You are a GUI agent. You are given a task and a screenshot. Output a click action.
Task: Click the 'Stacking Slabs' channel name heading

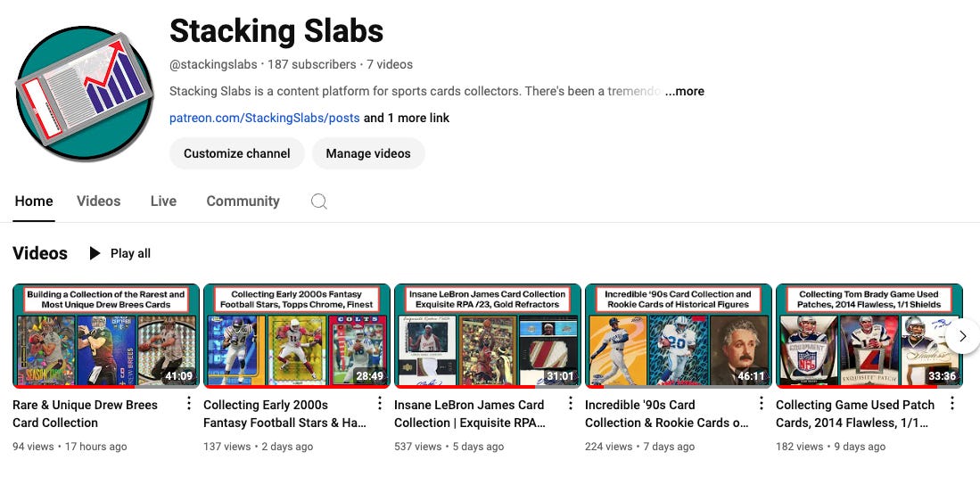276,30
